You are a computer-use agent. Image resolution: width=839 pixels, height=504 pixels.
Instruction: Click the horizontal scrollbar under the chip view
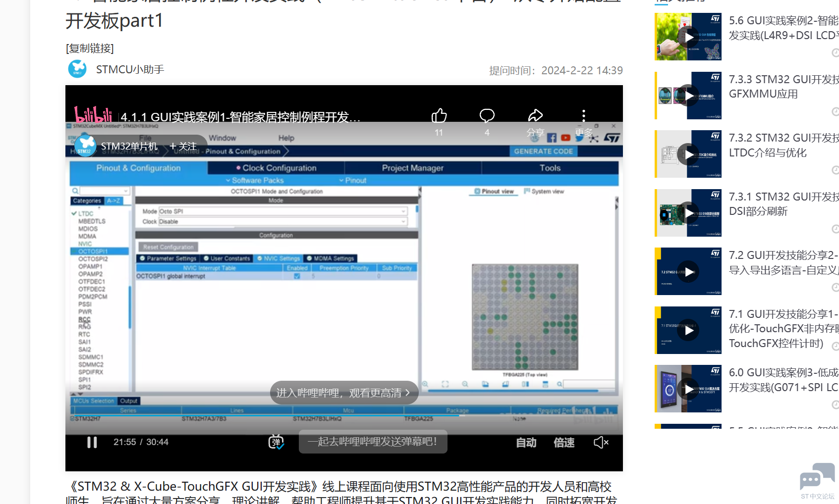pos(513,391)
